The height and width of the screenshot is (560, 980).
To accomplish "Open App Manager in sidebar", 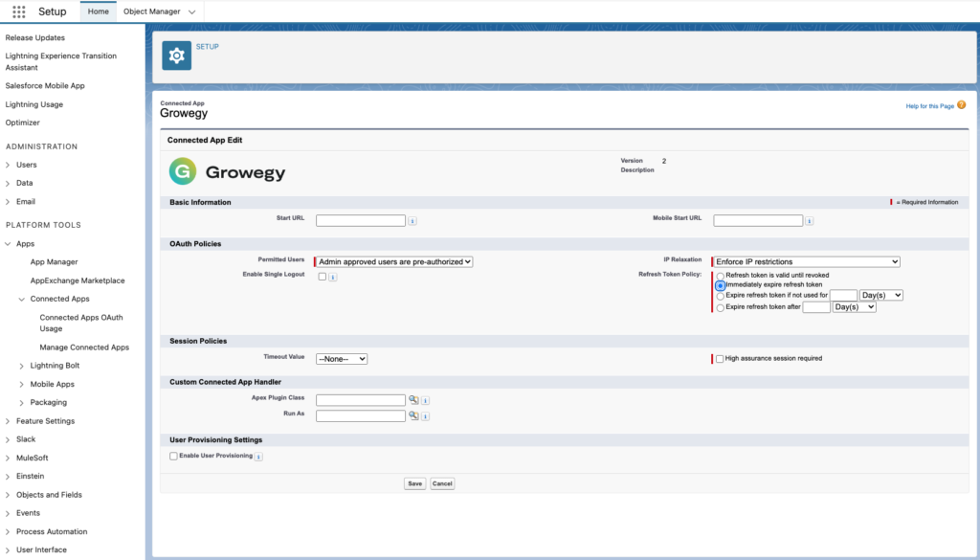I will [x=55, y=262].
